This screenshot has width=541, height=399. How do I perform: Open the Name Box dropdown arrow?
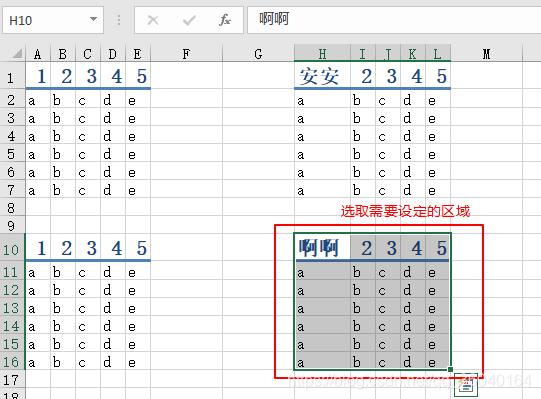[93, 19]
